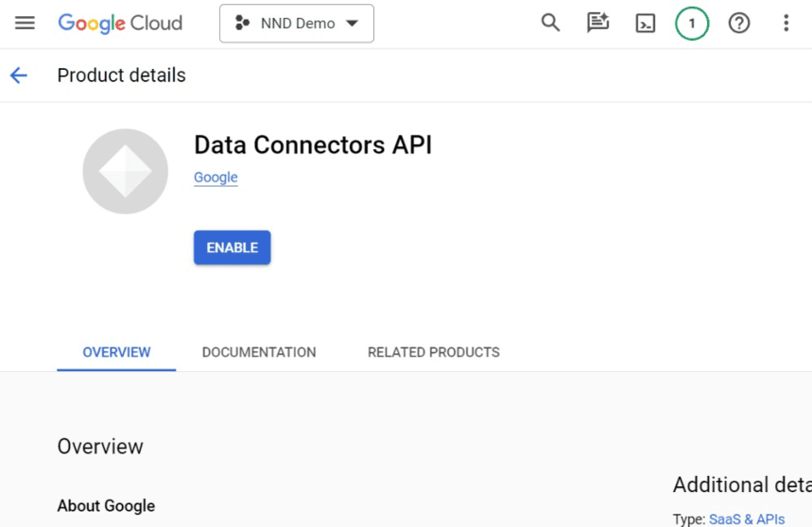Open the Gemini AI chat assistant icon
The height and width of the screenshot is (527, 812).
[x=597, y=24]
